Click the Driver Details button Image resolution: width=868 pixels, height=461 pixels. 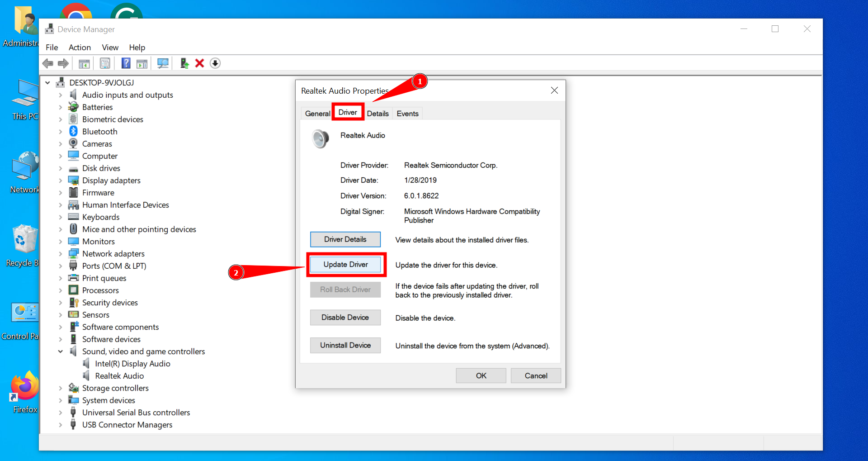pos(345,239)
